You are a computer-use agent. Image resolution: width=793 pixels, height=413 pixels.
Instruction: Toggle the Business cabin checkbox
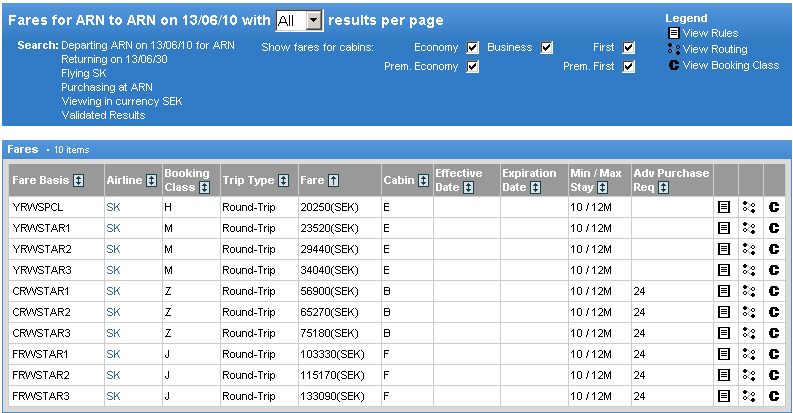(x=546, y=48)
